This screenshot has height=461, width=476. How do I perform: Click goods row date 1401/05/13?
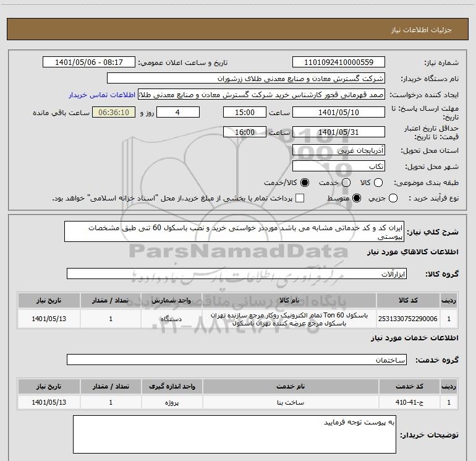[49, 319]
